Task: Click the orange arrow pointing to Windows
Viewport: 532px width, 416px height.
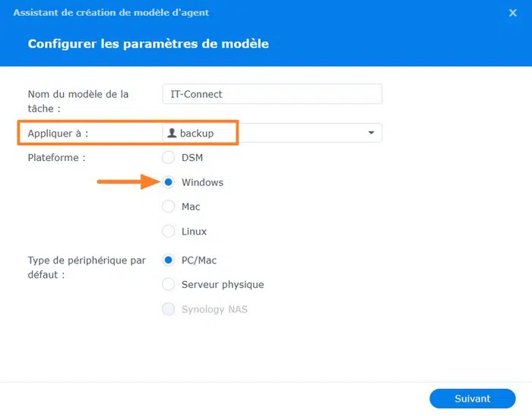Action: (126, 182)
